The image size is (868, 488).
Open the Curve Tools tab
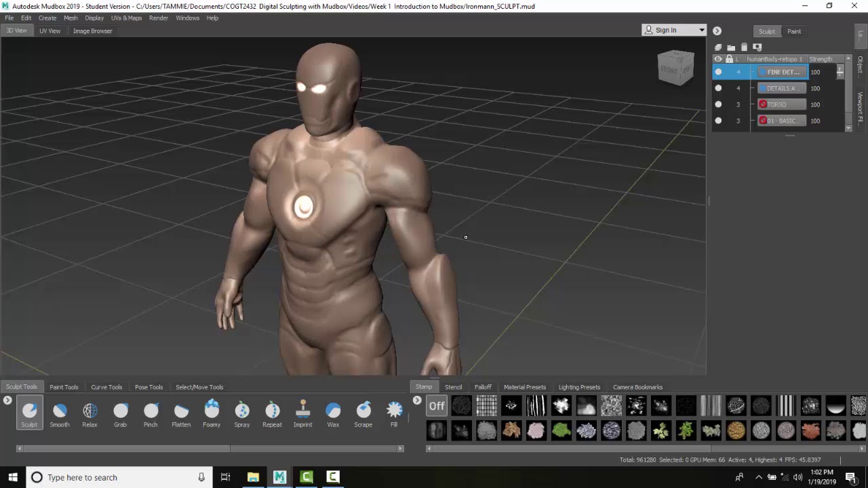tap(106, 387)
